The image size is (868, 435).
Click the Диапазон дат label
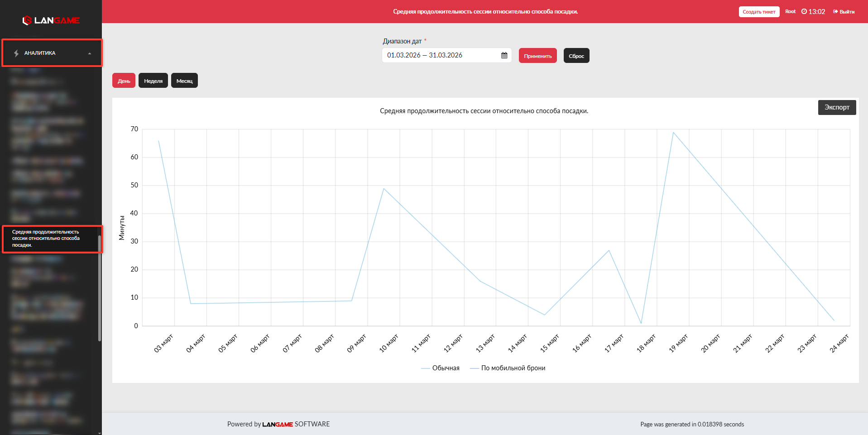[402, 41]
